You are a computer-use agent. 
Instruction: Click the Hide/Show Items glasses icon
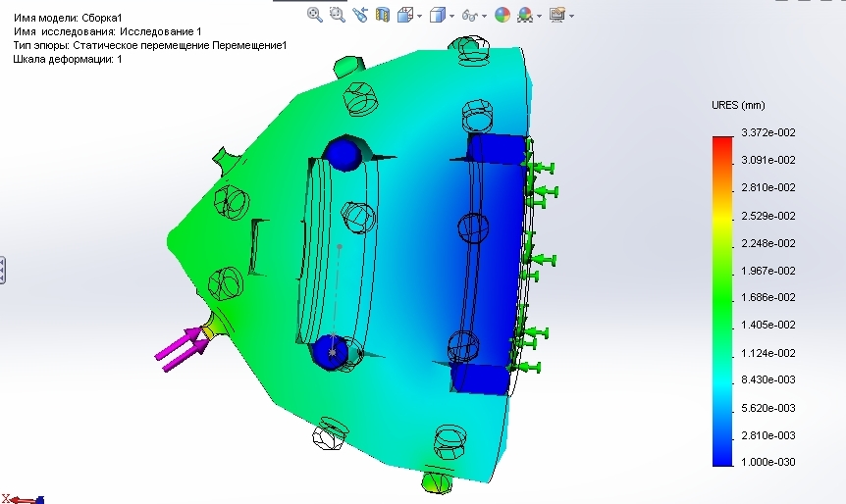470,15
